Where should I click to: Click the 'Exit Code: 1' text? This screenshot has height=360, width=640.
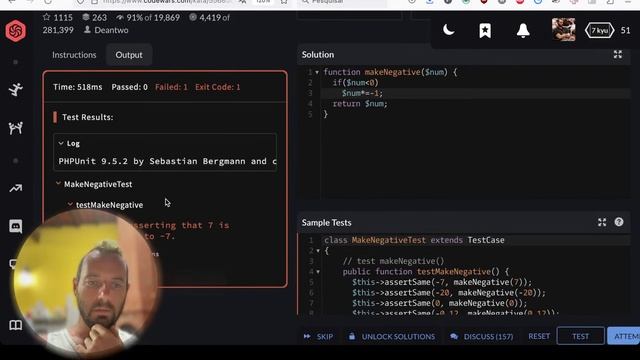tap(218, 87)
